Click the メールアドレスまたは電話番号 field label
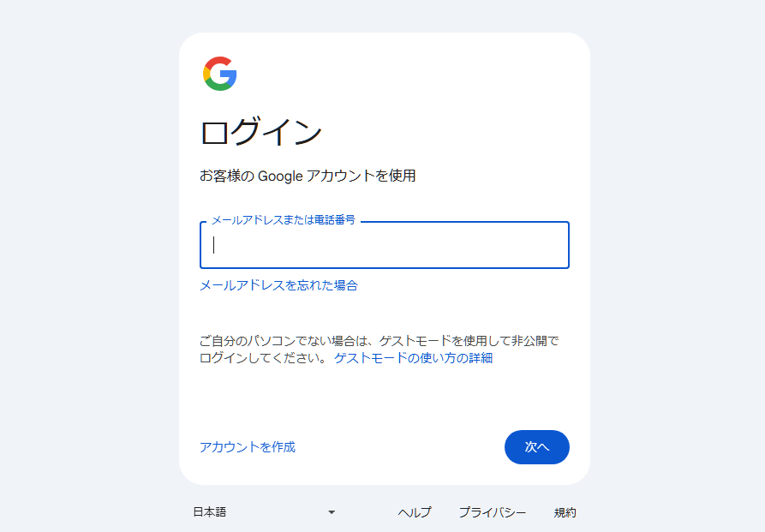The width and height of the screenshot is (765, 532). pos(283,220)
